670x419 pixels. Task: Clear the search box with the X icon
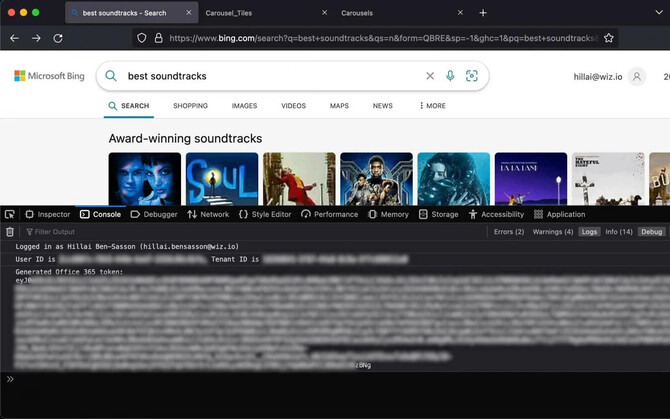(x=430, y=76)
